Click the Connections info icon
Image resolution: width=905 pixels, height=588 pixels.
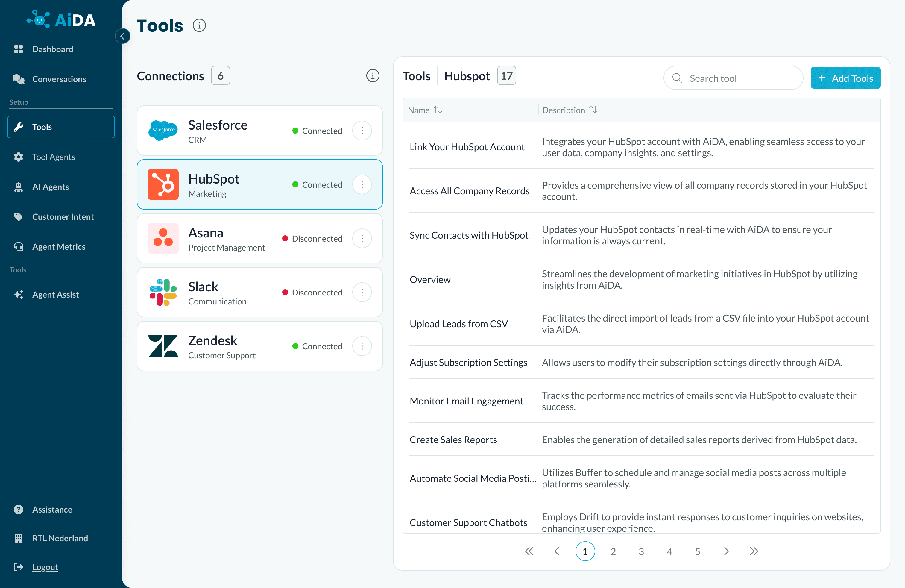tap(372, 76)
